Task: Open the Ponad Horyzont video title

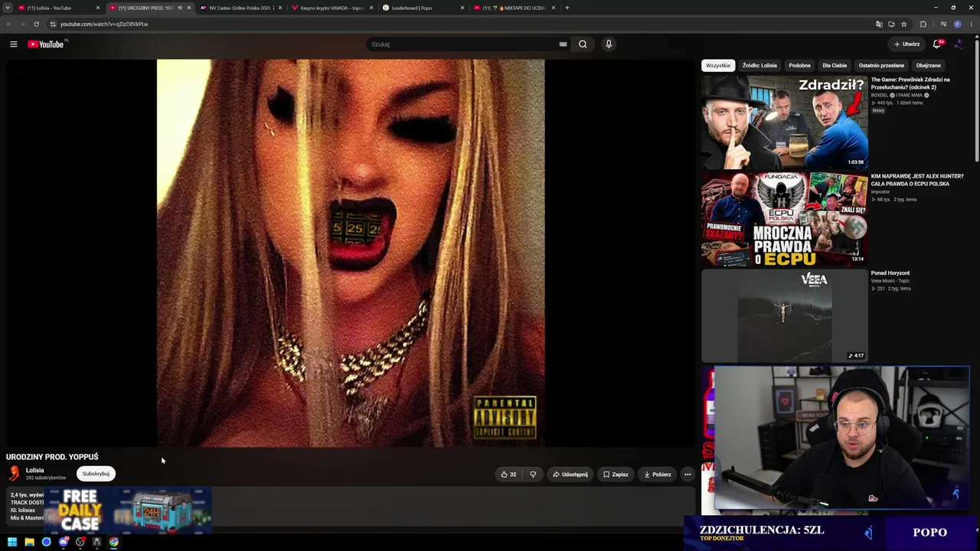Action: pos(890,273)
